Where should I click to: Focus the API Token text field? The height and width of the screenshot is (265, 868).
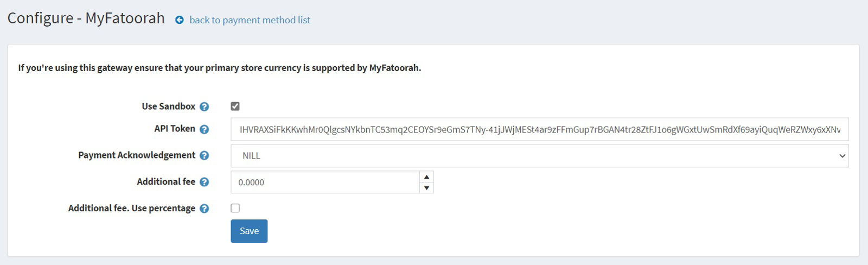coord(540,130)
